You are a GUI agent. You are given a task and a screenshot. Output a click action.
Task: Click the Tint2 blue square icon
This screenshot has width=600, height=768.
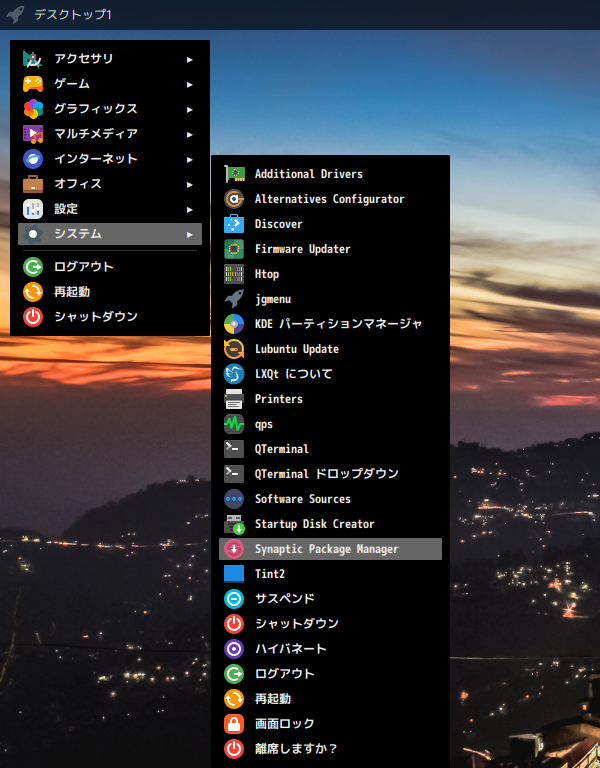click(234, 574)
